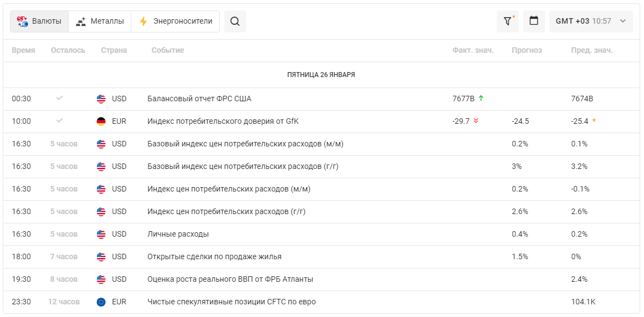The image size is (644, 317).
Task: Click green up arrow next to 7677B
Action: point(481,99)
